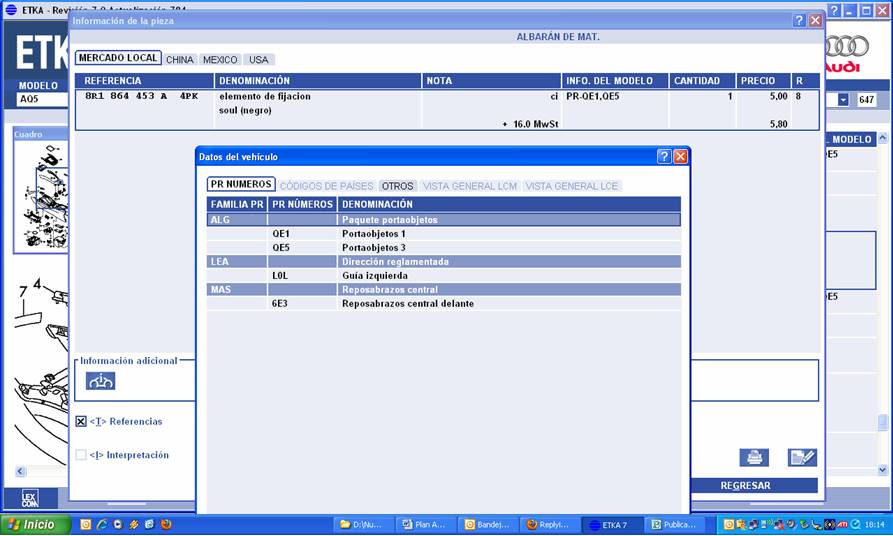Click the Cuadro parts diagram thumbnail
The width and height of the screenshot is (893, 536).
tap(41, 197)
